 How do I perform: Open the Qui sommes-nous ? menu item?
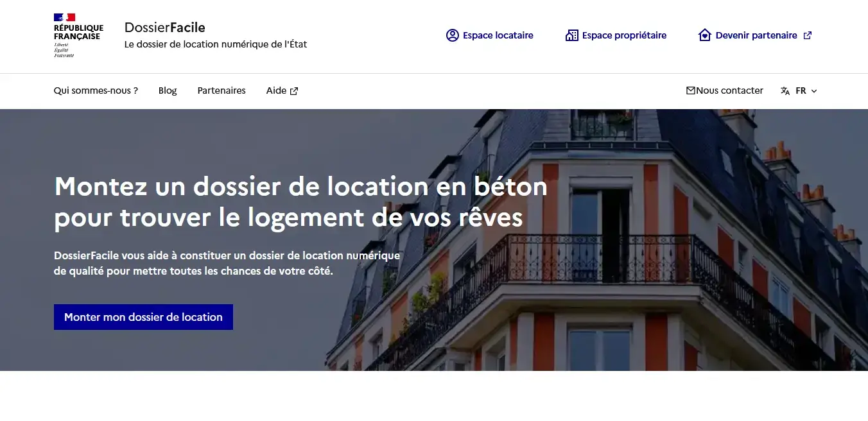(x=96, y=90)
